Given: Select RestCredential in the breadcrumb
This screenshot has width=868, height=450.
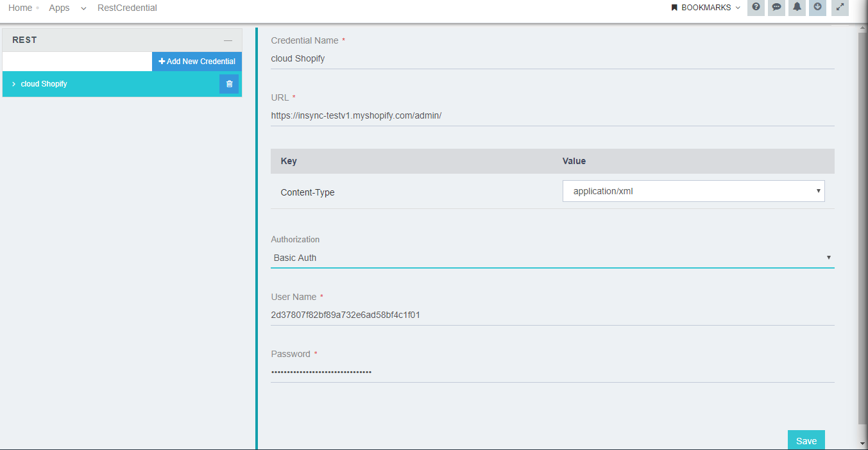Looking at the screenshot, I should tap(126, 8).
